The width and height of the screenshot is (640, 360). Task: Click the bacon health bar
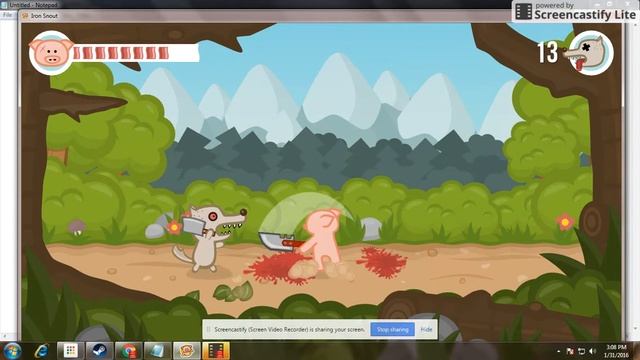coord(136,53)
